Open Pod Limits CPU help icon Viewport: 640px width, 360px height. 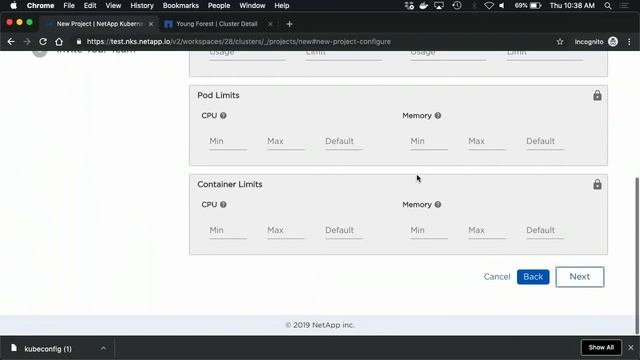223,116
